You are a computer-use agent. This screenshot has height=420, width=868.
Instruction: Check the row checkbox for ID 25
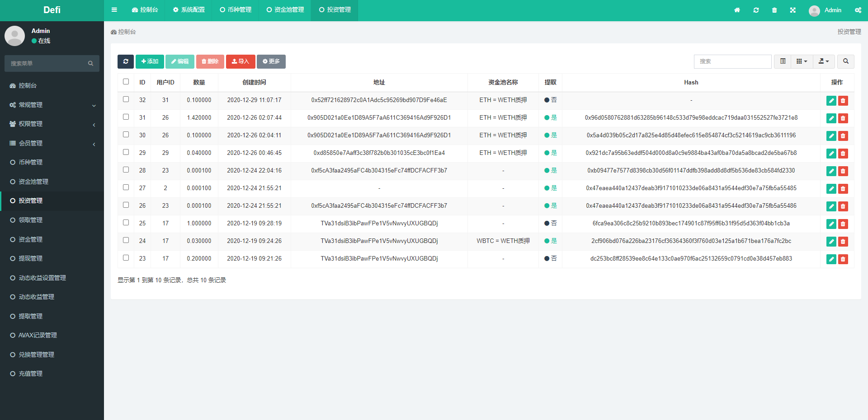click(126, 223)
